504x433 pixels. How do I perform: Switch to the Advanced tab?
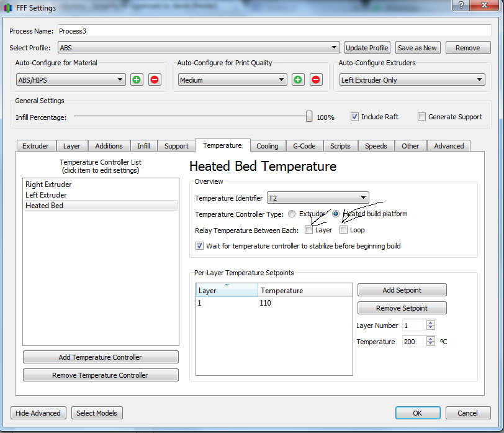pos(449,146)
